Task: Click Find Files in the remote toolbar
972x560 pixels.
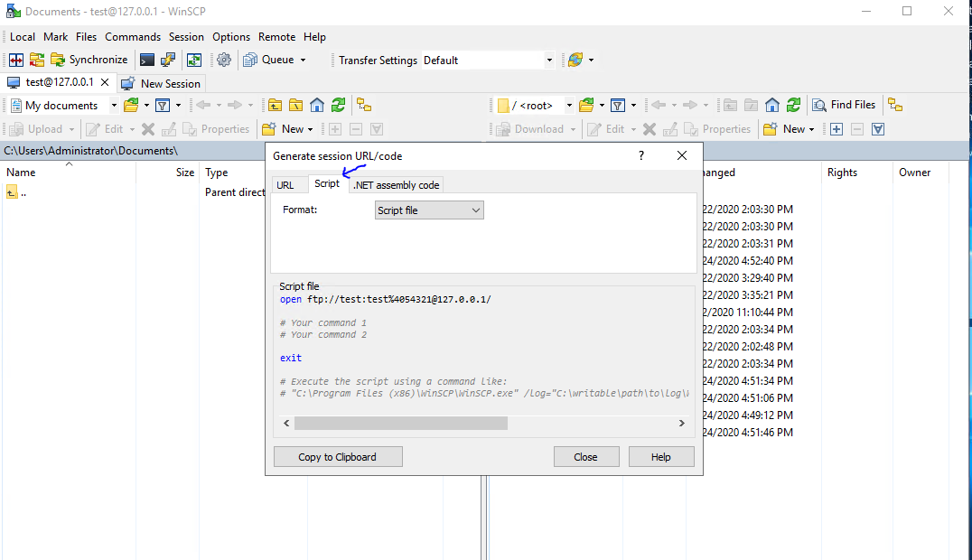Action: click(845, 105)
